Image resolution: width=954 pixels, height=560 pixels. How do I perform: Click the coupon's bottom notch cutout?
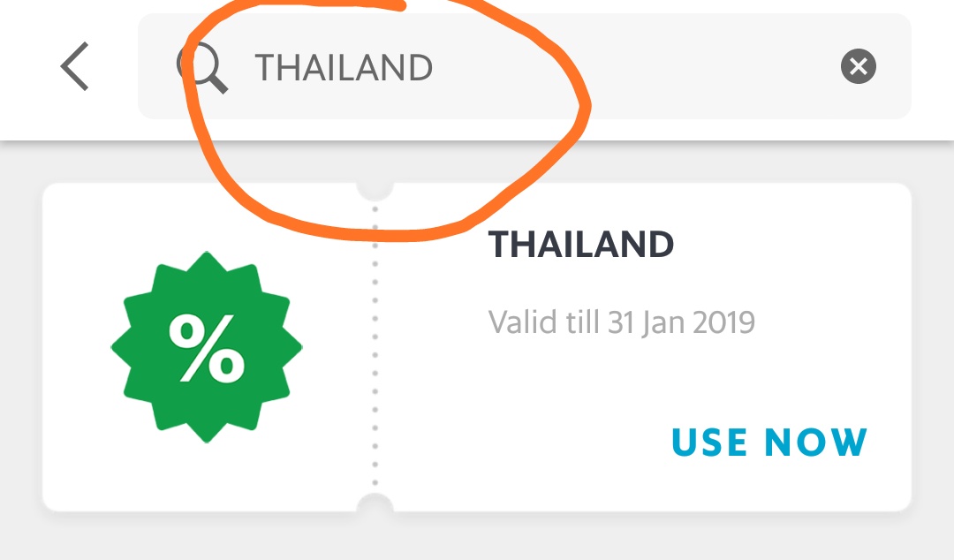tap(375, 506)
